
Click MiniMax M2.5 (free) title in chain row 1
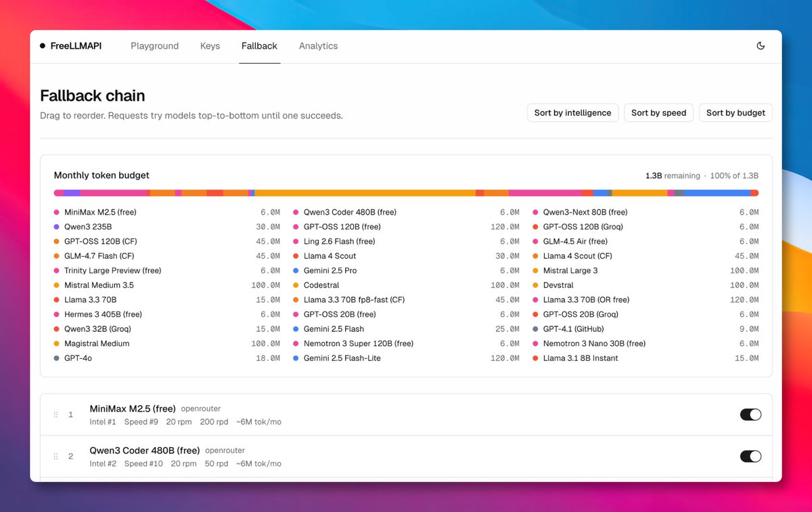(133, 408)
